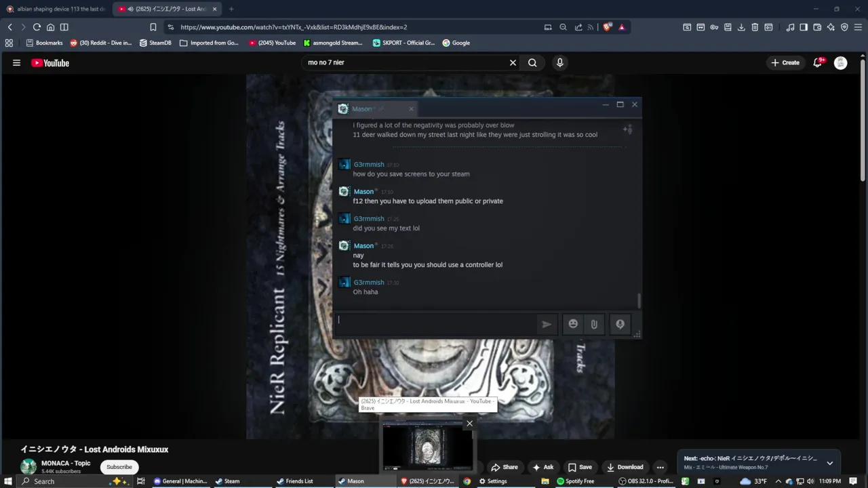Screen dimensions: 868x488
Task: Open emoticon picker in Steam chat
Action: coord(573,324)
